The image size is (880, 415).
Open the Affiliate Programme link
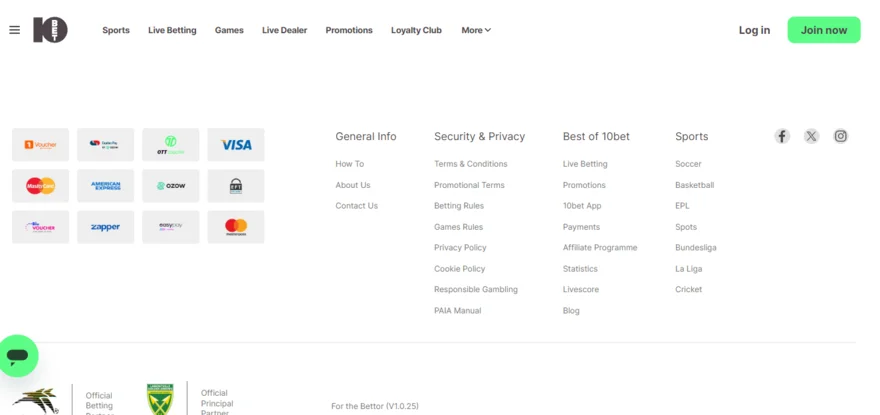600,248
